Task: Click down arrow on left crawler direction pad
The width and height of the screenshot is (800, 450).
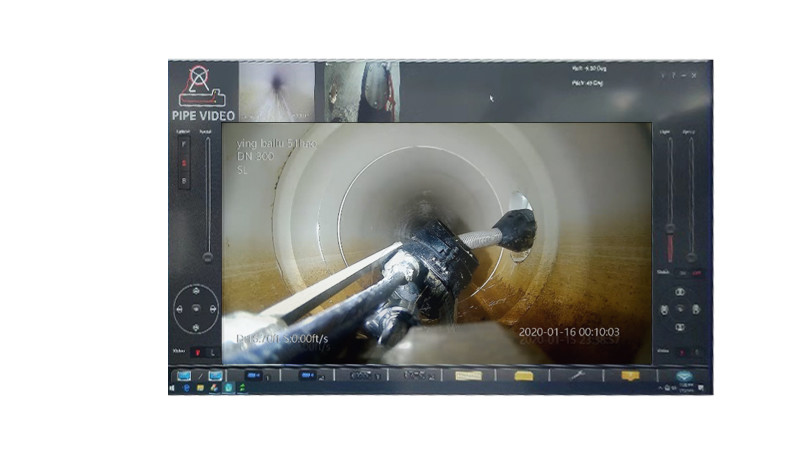Action: pos(196,327)
